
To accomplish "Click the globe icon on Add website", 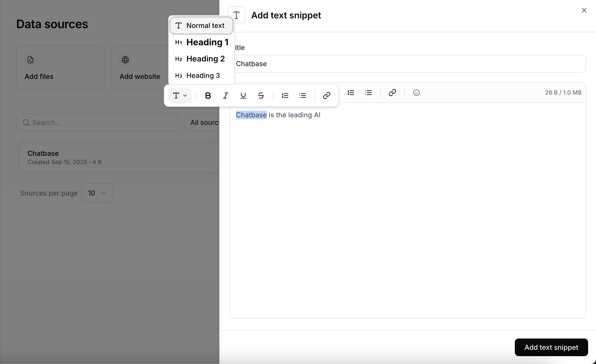I will click(x=125, y=60).
